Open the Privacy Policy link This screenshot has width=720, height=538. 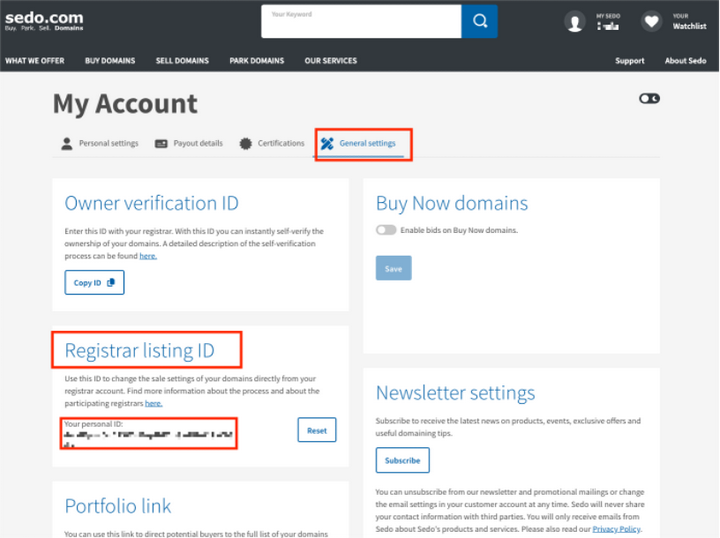(616, 529)
